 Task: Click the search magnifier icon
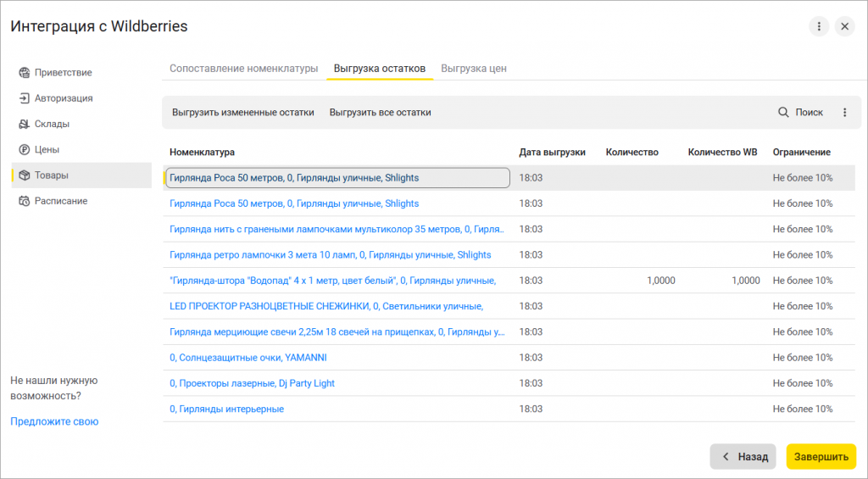[783, 113]
